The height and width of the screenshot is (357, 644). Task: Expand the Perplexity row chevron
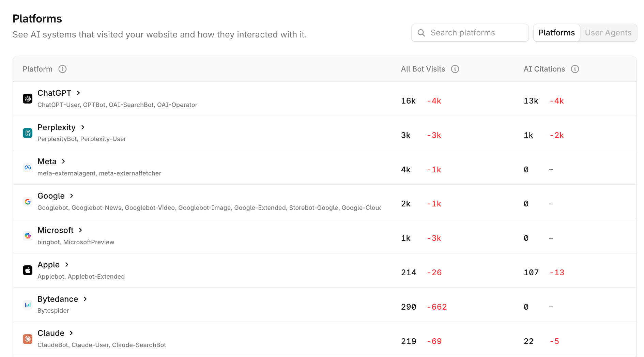tap(83, 127)
